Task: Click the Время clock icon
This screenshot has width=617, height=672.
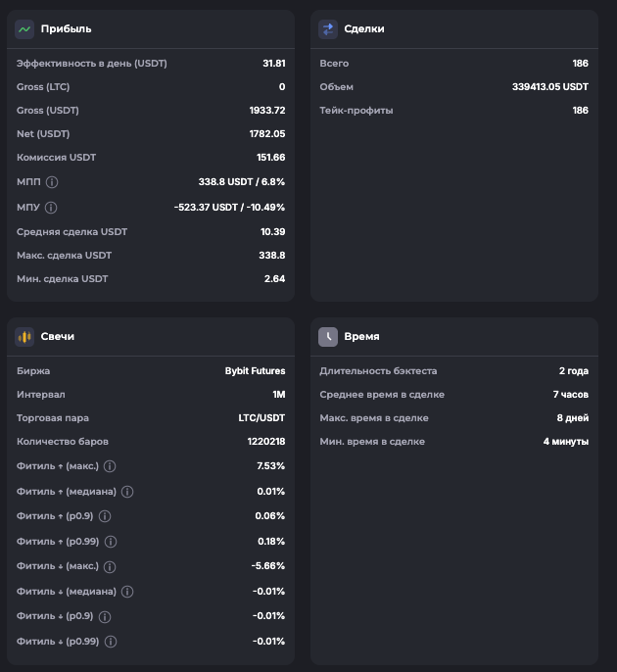Action: [328, 336]
